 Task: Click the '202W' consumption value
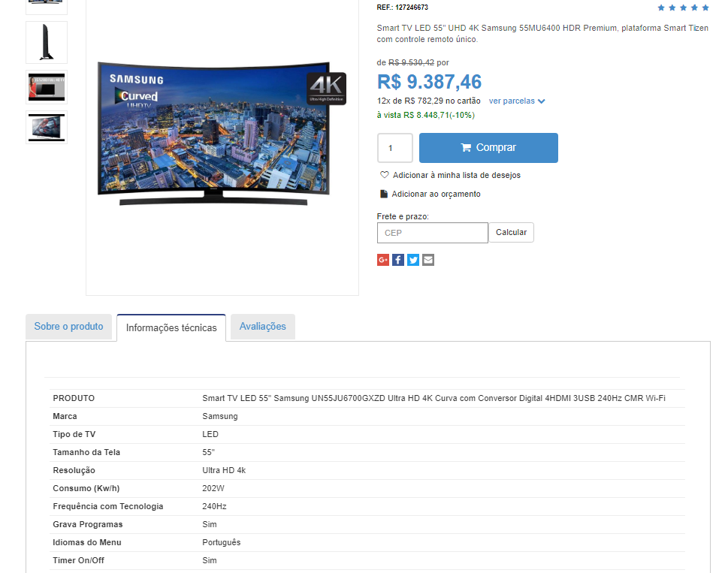coord(213,489)
